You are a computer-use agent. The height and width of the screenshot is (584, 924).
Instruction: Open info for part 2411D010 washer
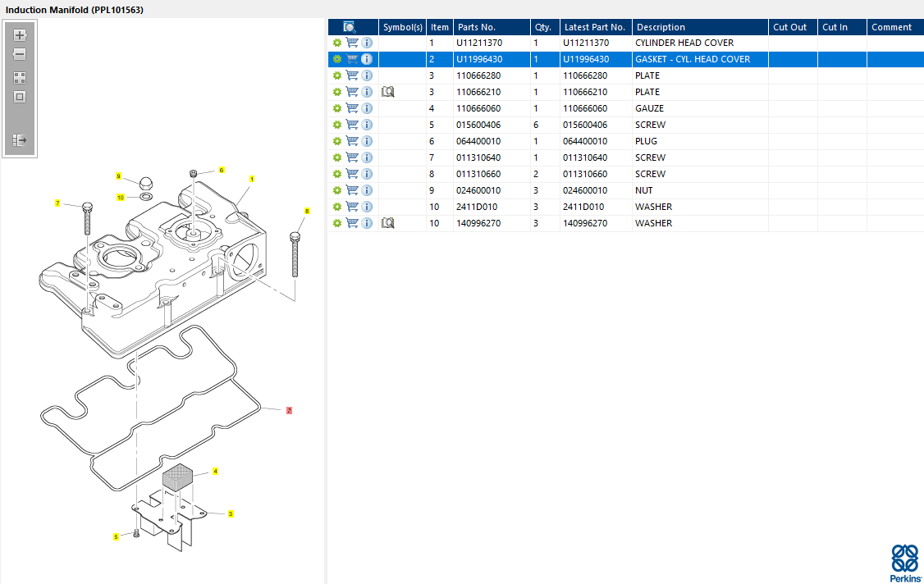point(367,207)
